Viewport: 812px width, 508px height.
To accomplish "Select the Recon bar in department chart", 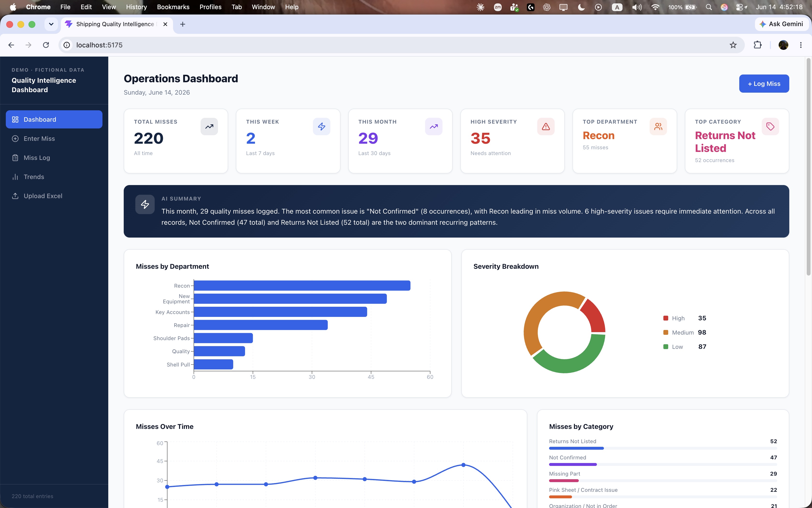I will [302, 286].
